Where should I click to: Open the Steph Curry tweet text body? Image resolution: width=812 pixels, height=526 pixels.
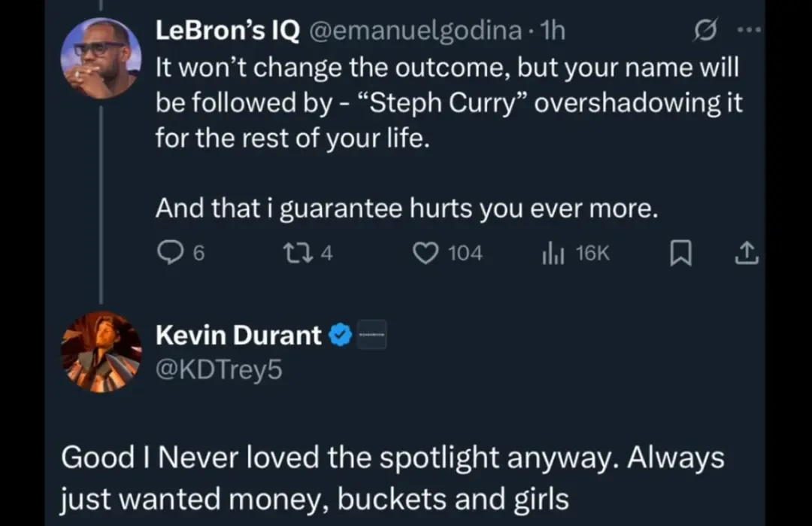tap(449, 138)
